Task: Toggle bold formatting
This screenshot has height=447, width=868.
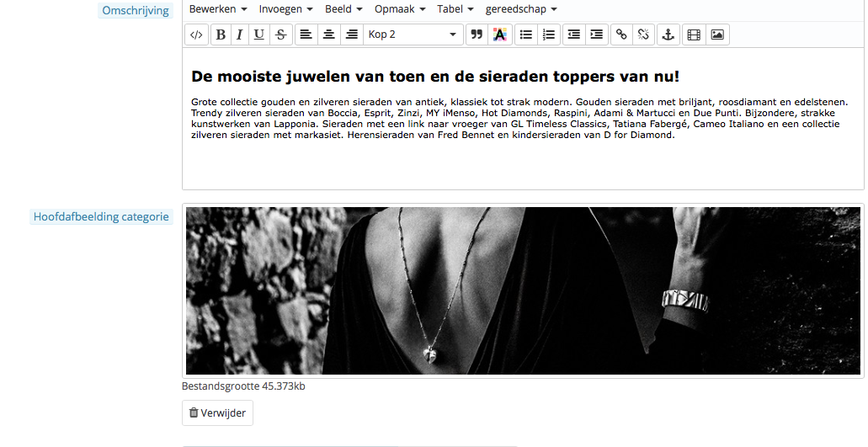Action: click(x=221, y=35)
